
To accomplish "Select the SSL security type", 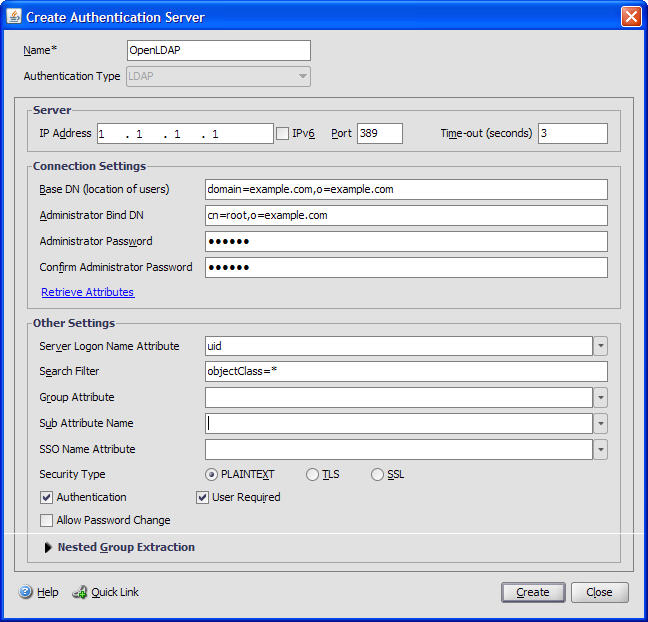I will (x=378, y=474).
